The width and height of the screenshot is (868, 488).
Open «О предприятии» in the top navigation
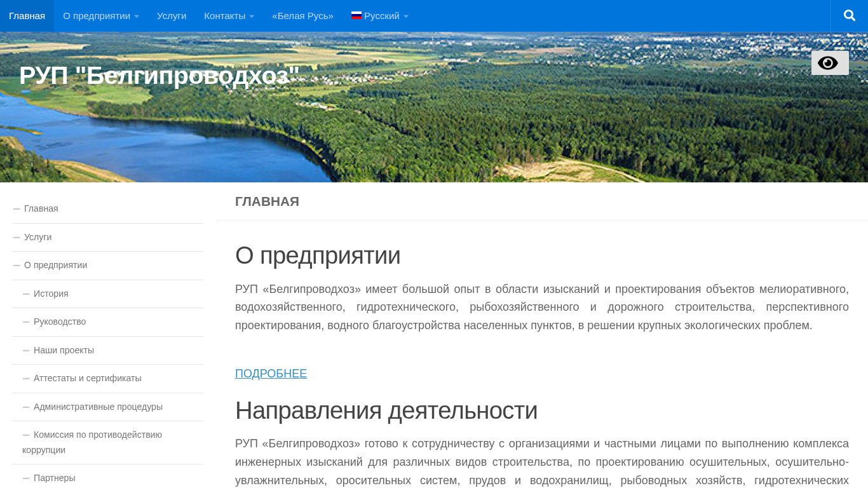point(97,15)
